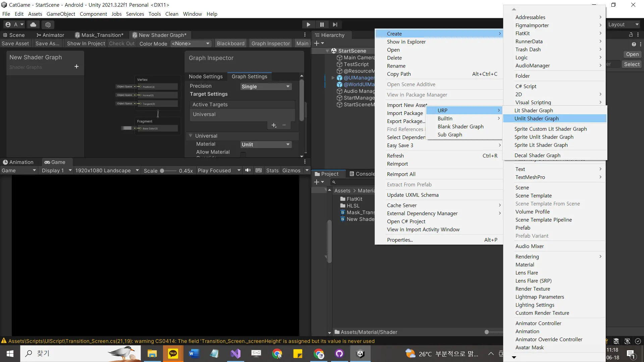Click the Unity version control icon

pos(48,25)
